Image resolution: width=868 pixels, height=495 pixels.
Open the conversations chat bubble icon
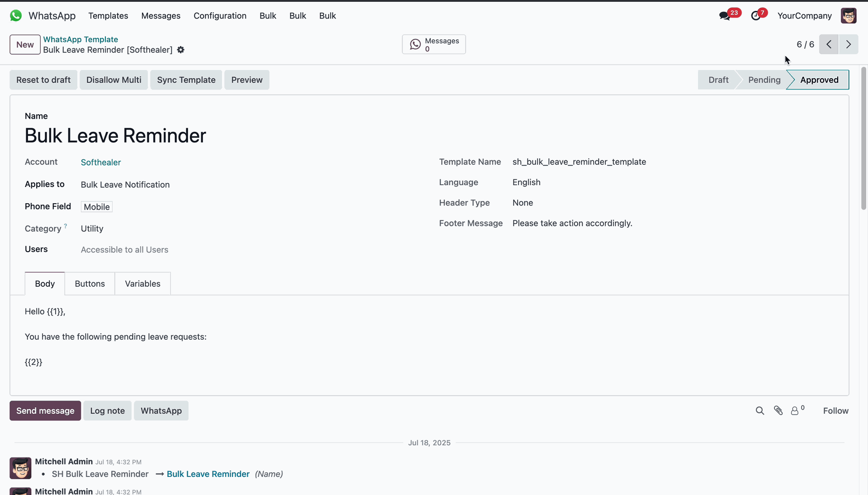pyautogui.click(x=725, y=16)
